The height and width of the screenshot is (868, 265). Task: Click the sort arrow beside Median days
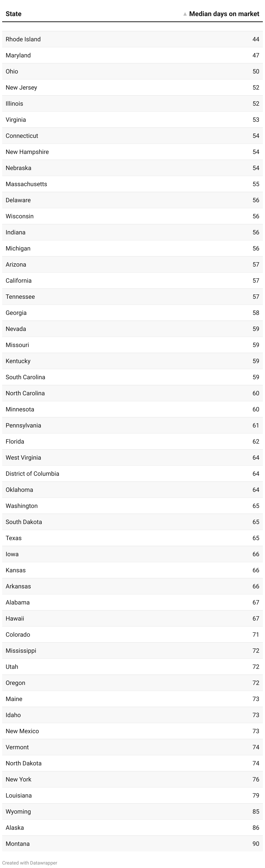coord(185,14)
